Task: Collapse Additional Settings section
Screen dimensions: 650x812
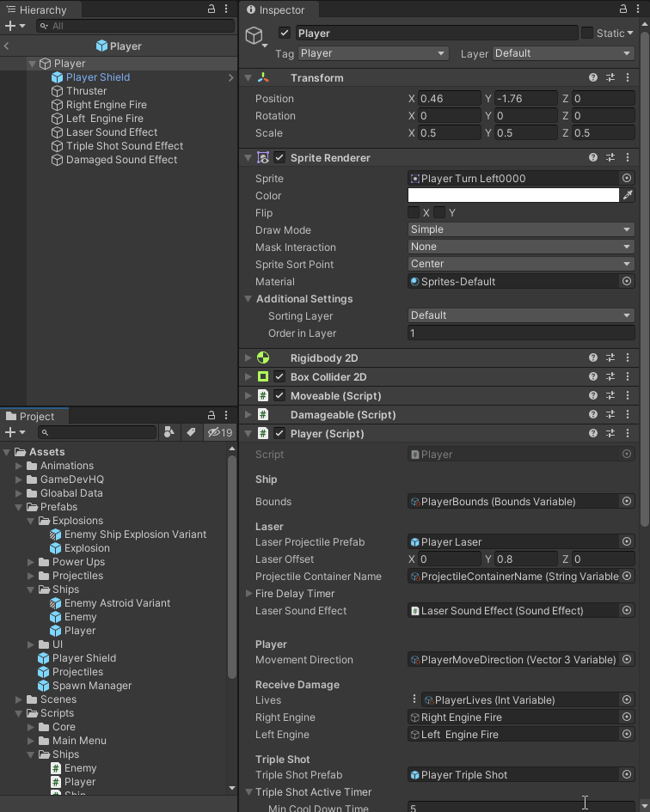Action: (248, 298)
